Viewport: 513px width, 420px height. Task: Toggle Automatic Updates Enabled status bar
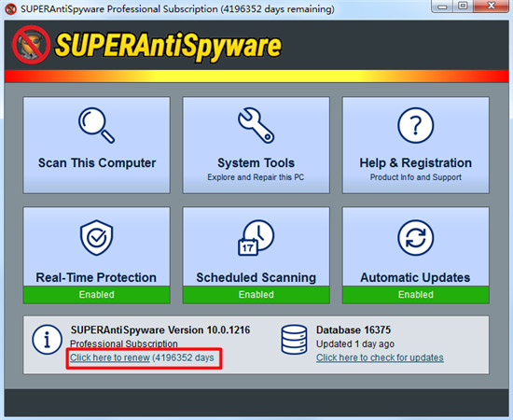pyautogui.click(x=415, y=295)
